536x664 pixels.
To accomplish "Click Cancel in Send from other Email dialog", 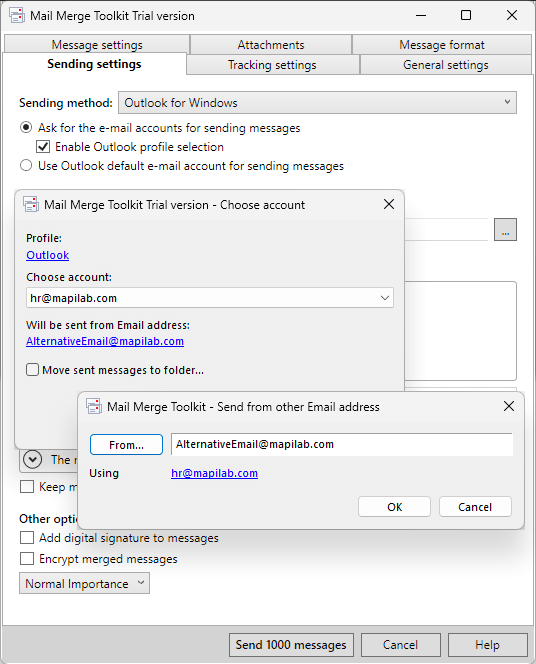I will [475, 507].
